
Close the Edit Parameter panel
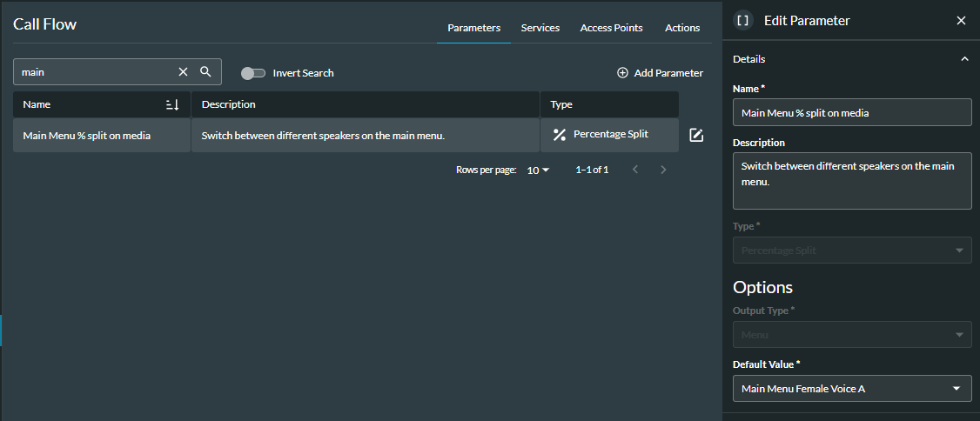(961, 21)
